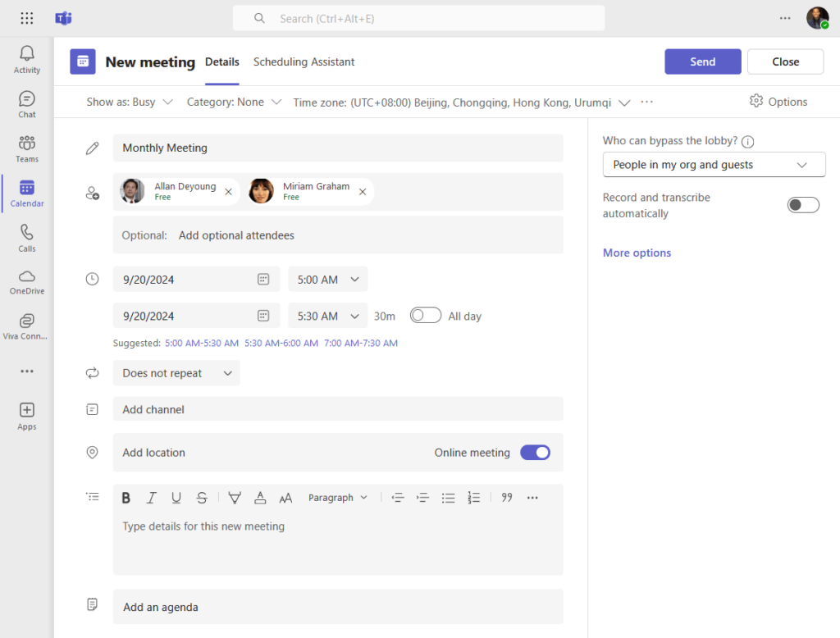
Task: Turn off the Online meeting switch
Action: 535,452
